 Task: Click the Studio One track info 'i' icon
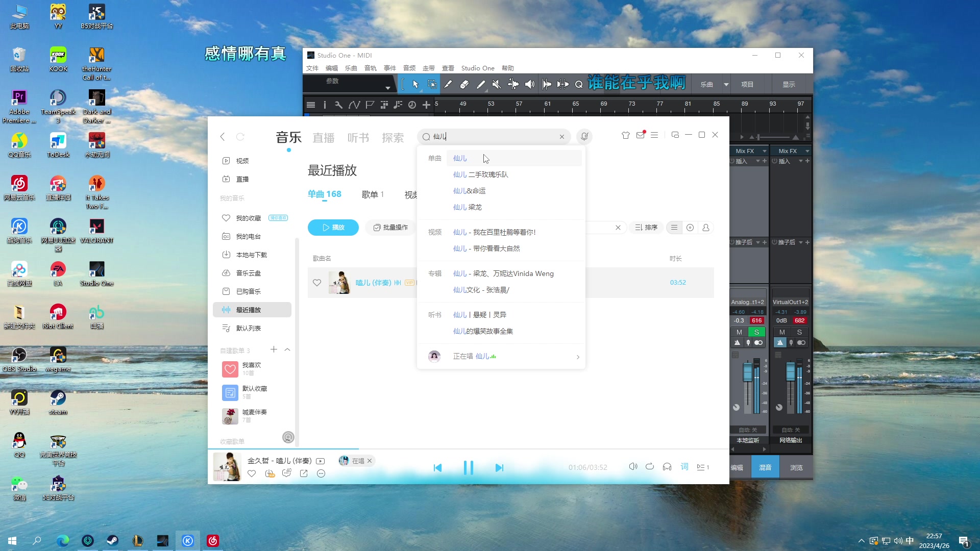click(325, 105)
